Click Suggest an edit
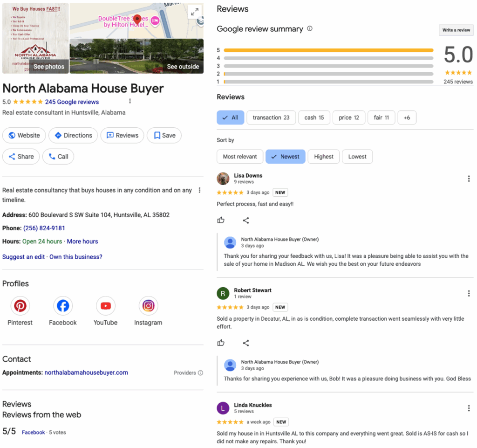 pyautogui.click(x=23, y=256)
